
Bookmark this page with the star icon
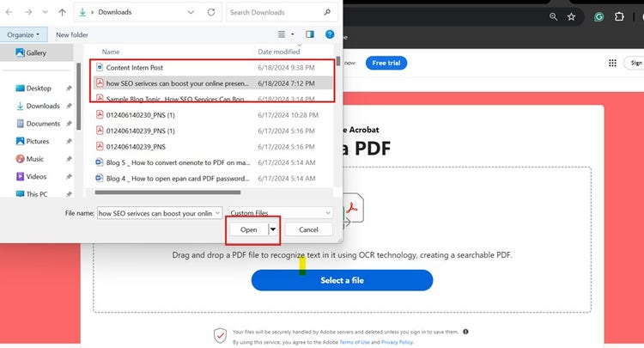[x=571, y=16]
